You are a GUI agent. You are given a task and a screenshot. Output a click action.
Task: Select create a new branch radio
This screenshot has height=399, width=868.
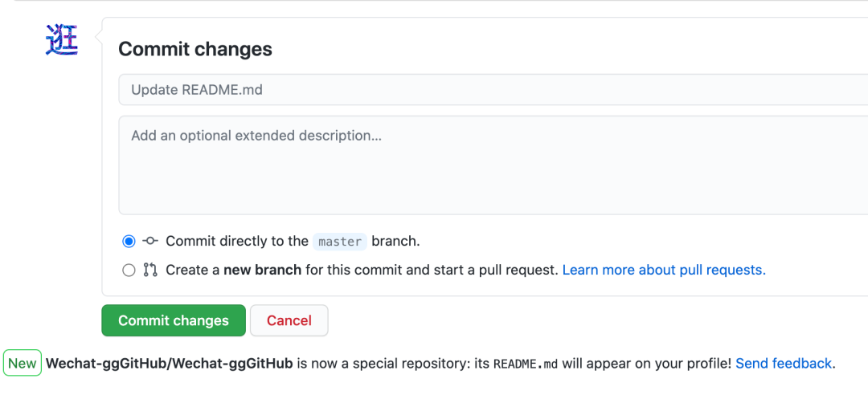(129, 271)
